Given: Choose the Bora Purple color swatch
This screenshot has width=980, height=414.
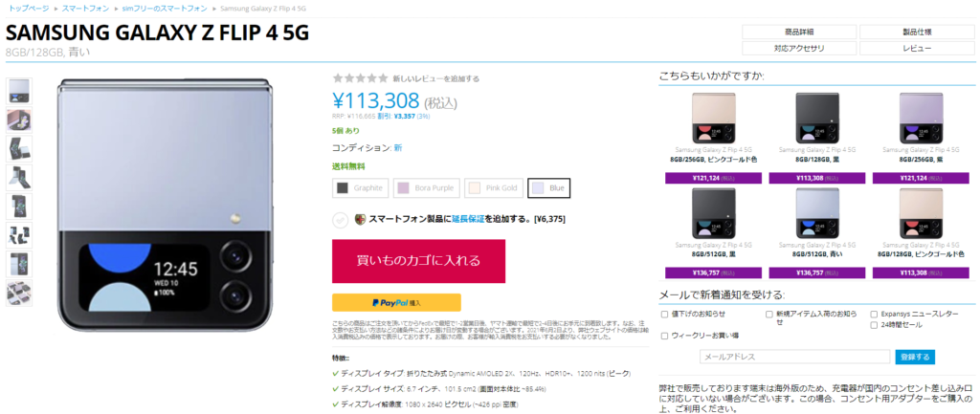Looking at the screenshot, I should pyautogui.click(x=429, y=188).
